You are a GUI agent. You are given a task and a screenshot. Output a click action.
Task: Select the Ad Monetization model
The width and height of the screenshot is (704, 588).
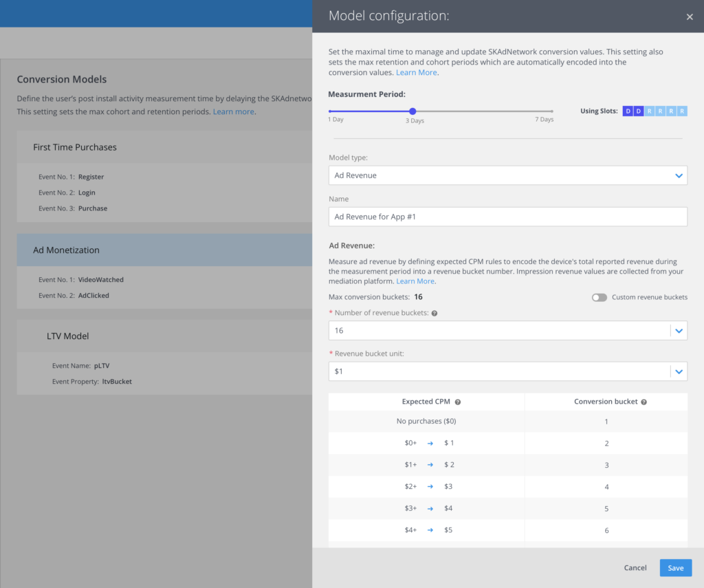[164, 250]
